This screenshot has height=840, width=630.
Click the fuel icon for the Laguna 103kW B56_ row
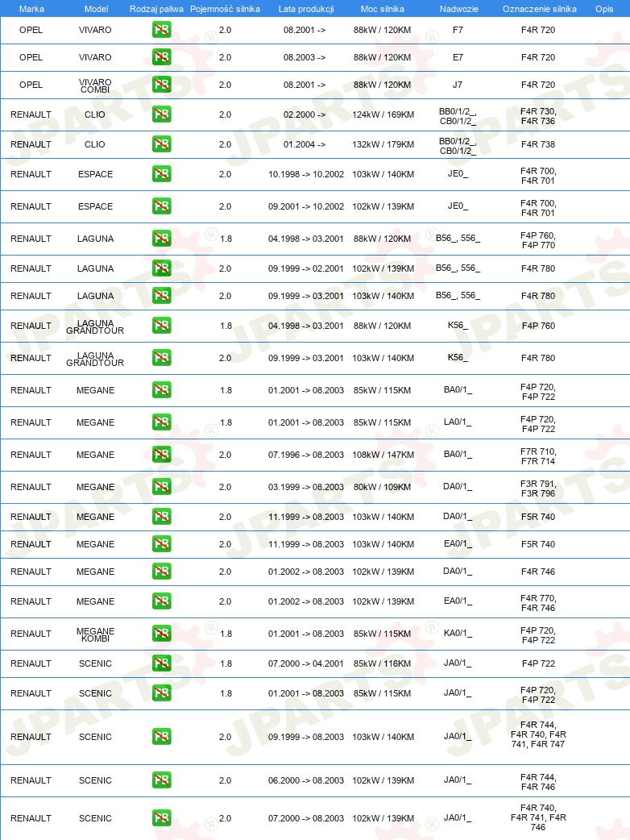click(162, 296)
